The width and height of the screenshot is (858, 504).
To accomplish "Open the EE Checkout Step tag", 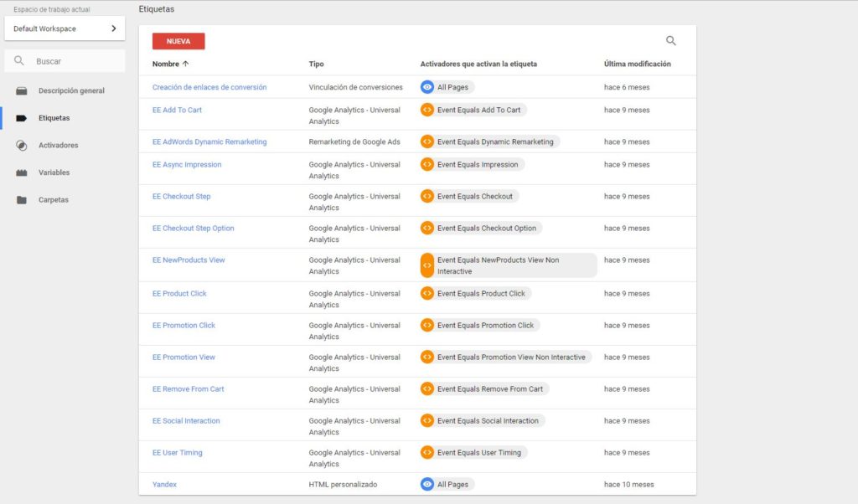I will [x=182, y=196].
